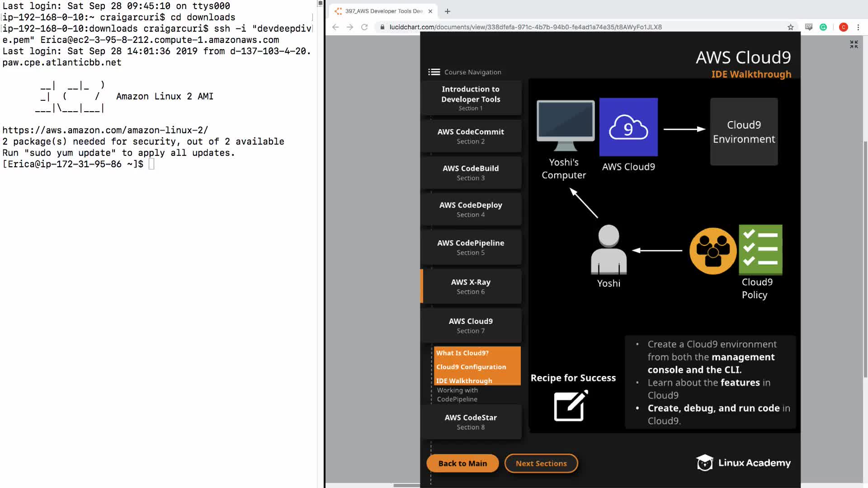The width and height of the screenshot is (868, 488).
Task: Click Yoshi's Computer monitor icon
Action: tap(566, 125)
